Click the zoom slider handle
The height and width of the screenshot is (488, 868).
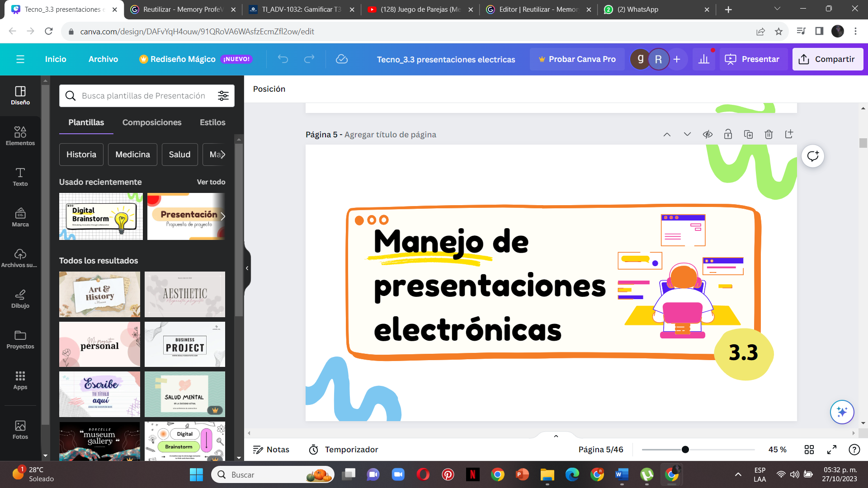pos(685,450)
